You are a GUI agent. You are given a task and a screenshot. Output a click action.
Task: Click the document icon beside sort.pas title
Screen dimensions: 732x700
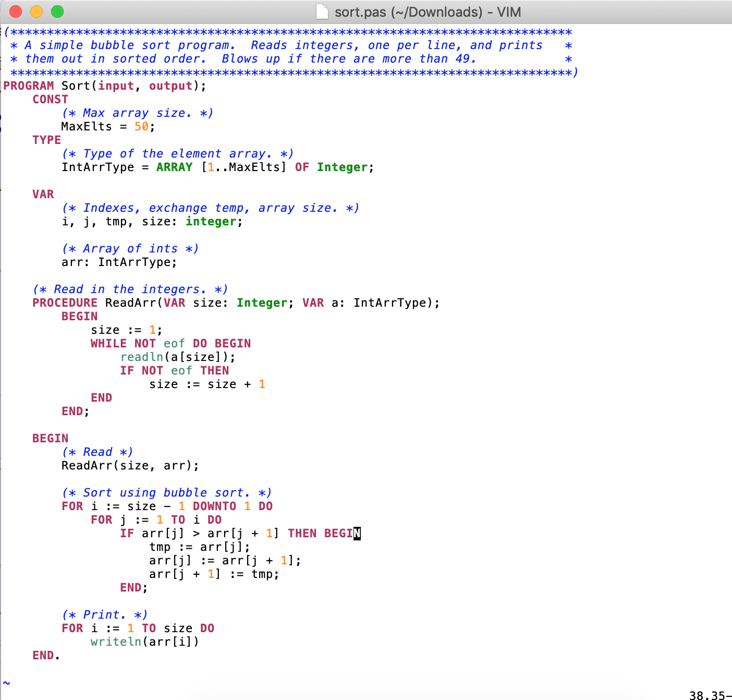[x=322, y=11]
